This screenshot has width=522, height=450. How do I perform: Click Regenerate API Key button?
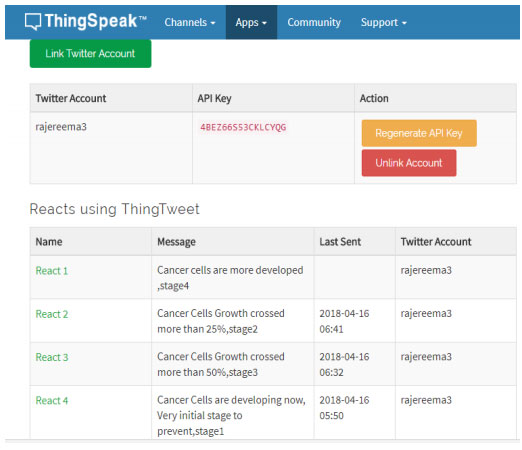[x=419, y=133]
